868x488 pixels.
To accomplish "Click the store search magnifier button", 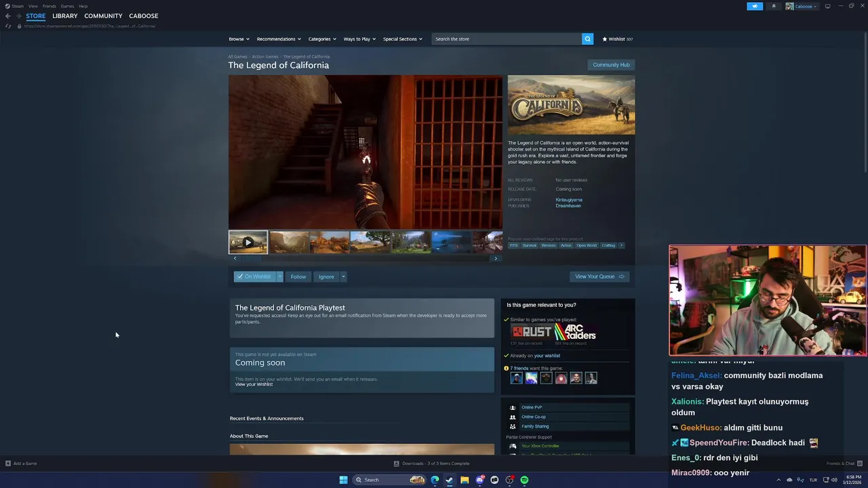I will pos(587,39).
